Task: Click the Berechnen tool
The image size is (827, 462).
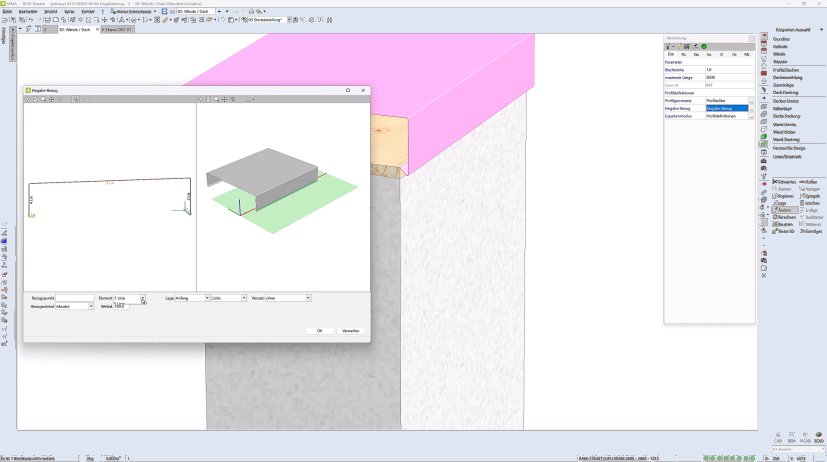Action: pos(784,217)
